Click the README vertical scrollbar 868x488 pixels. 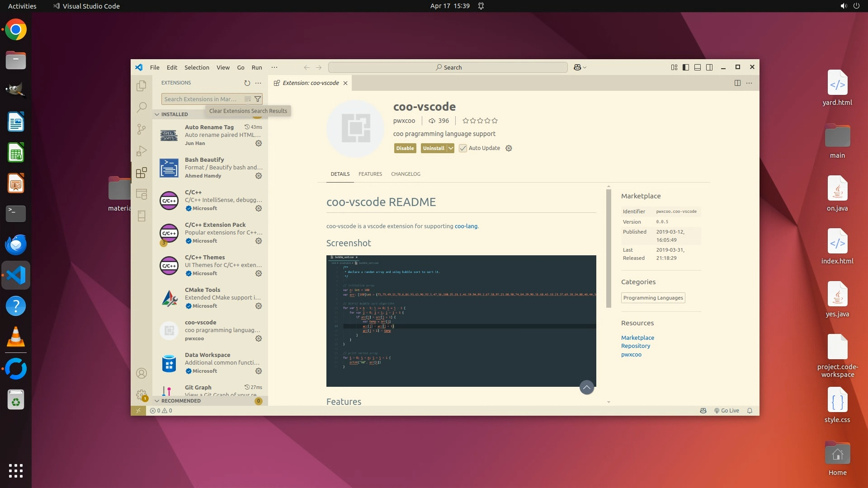[x=609, y=249]
